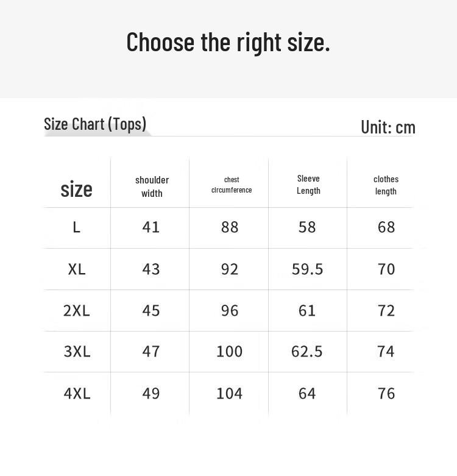Viewport: 457px width, 476px height.
Task: Click the "Choose the right size." heading
Action: tap(228, 42)
